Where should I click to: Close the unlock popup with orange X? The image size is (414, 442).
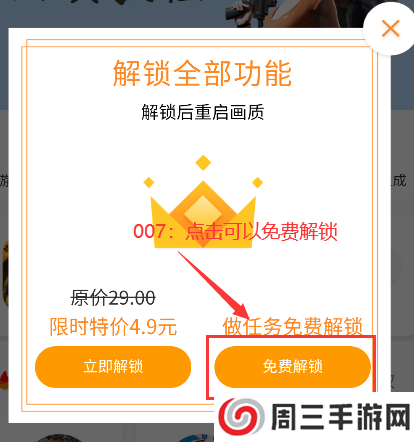pos(390,28)
